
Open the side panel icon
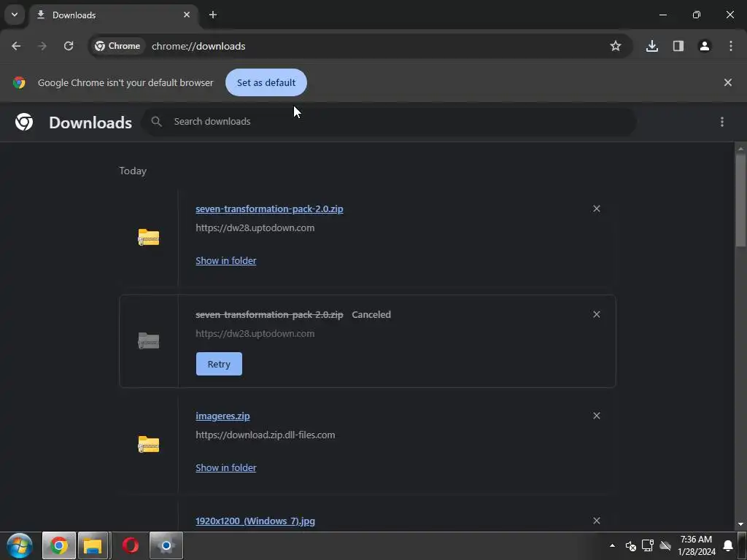pyautogui.click(x=678, y=46)
